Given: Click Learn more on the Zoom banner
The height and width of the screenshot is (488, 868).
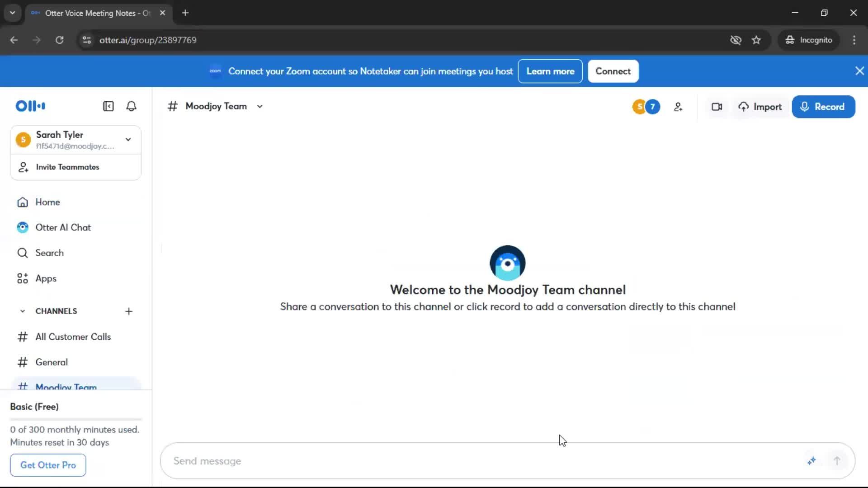Looking at the screenshot, I should click(550, 71).
